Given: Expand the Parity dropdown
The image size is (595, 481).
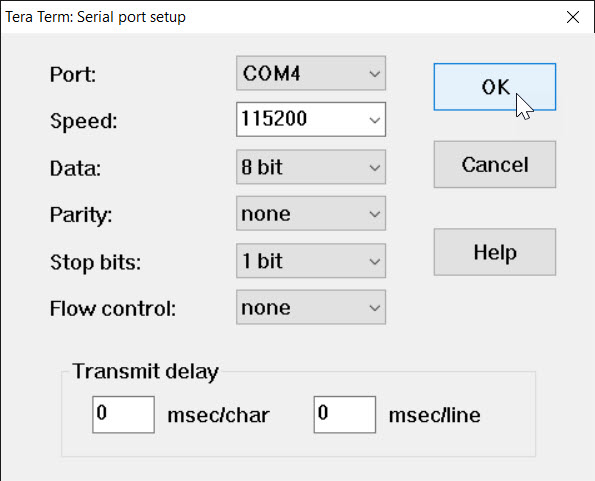Looking at the screenshot, I should pyautogui.click(x=311, y=214).
